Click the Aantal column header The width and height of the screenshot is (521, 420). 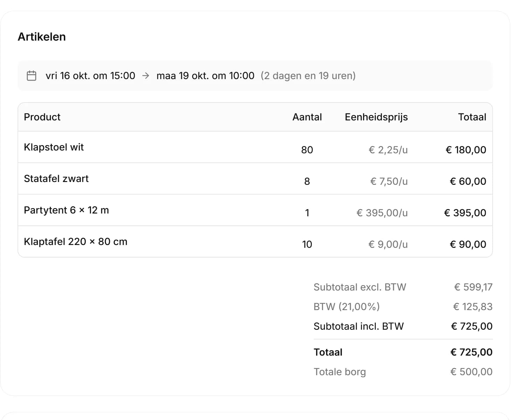pyautogui.click(x=307, y=117)
